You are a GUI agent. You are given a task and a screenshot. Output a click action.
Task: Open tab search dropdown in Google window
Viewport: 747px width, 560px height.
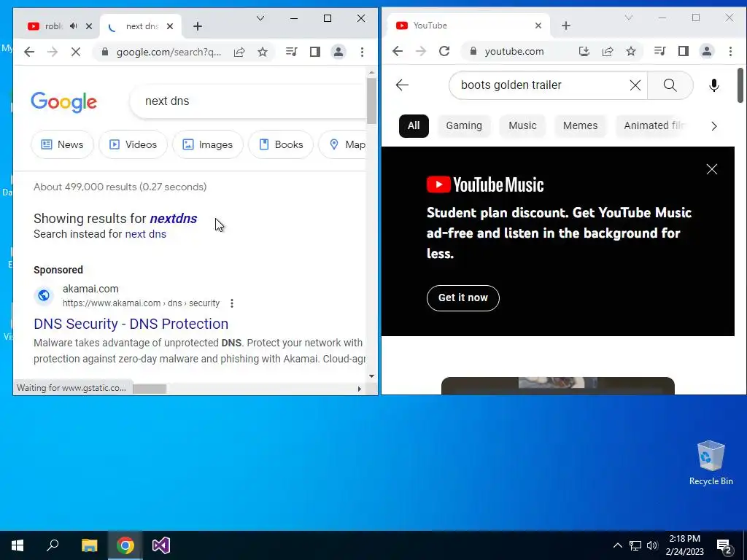tap(260, 18)
